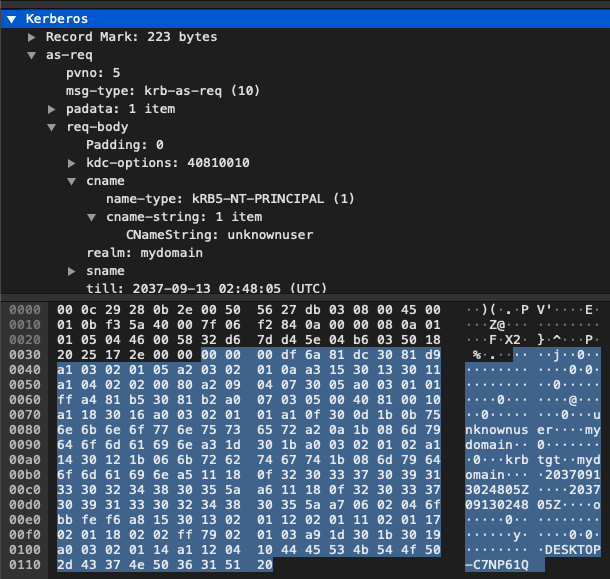Expand the sname field
The width and height of the screenshot is (610, 579).
coord(72,271)
